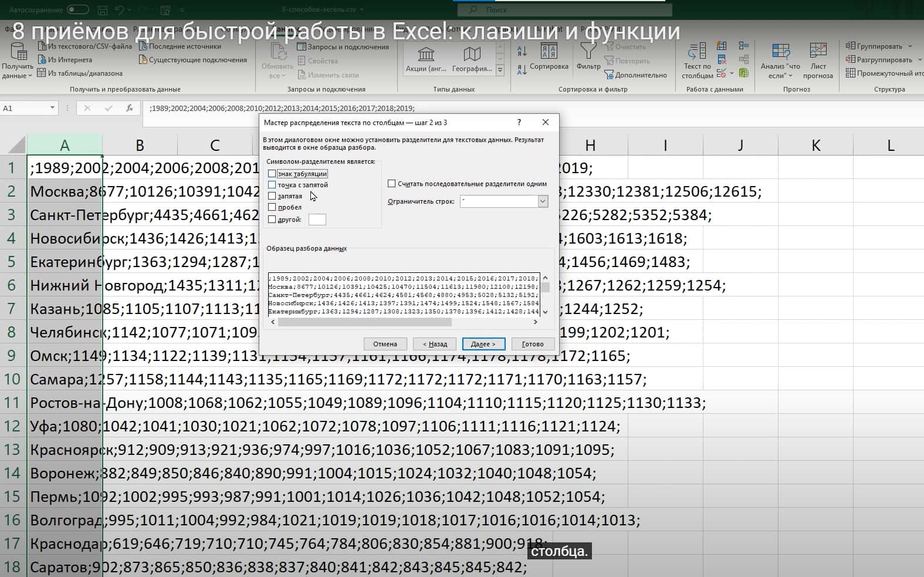Click the fx insert function button
The width and height of the screenshot is (924, 577).
pos(130,108)
